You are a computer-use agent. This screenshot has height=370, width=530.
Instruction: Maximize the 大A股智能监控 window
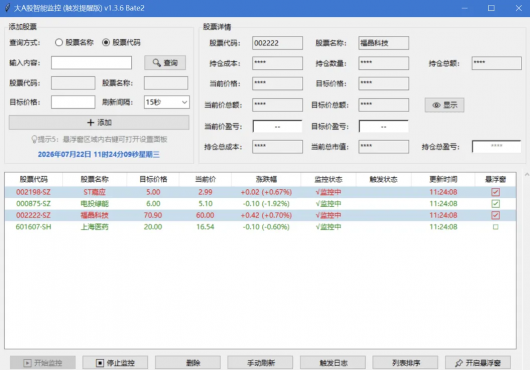pyautogui.click(x=491, y=8)
